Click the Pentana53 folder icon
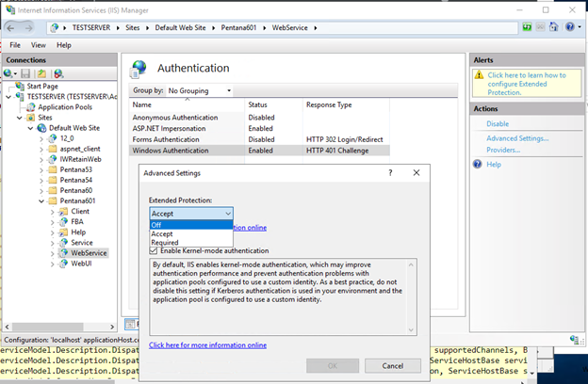 tap(53, 169)
